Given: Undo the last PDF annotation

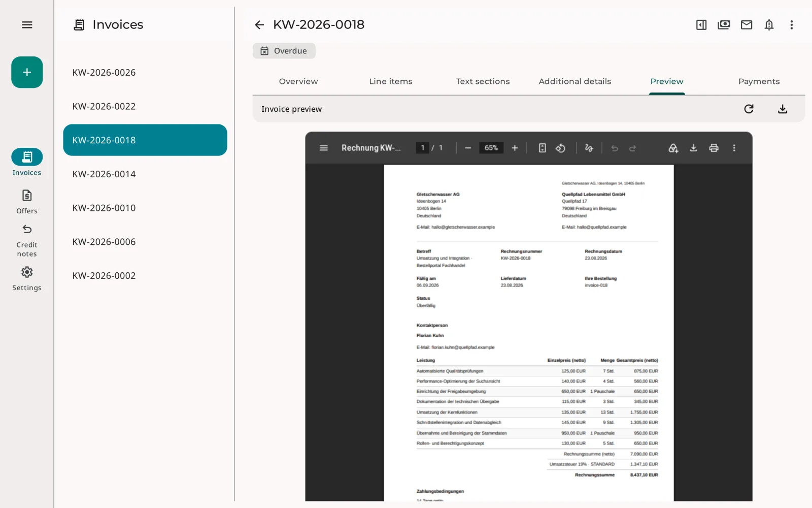Looking at the screenshot, I should point(615,148).
